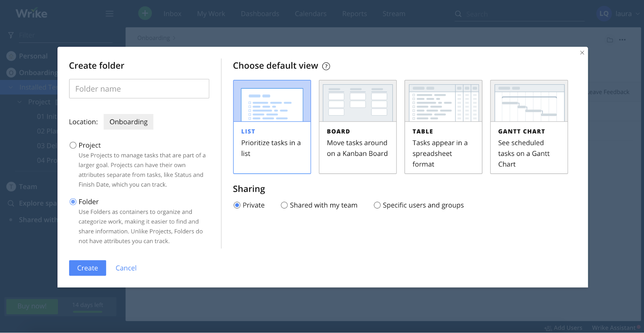Open Wrike Assistant
644x333 pixels.
point(613,328)
